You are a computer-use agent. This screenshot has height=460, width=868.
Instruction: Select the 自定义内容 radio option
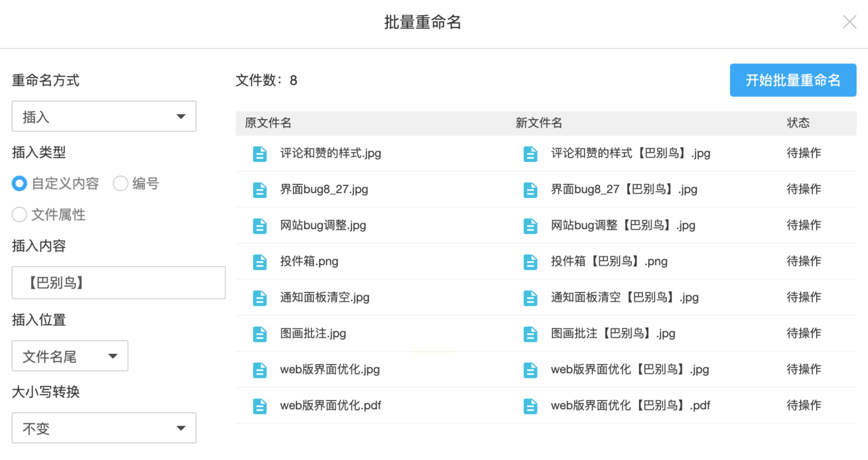tap(20, 184)
